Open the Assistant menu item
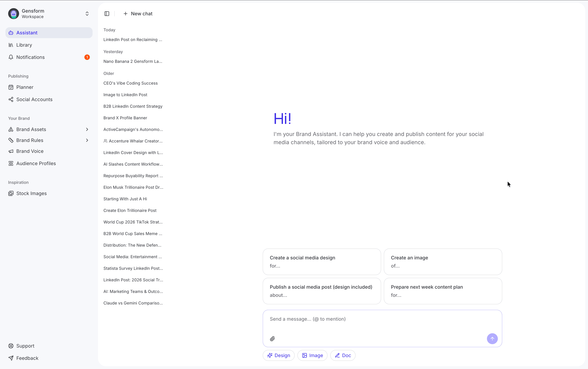The width and height of the screenshot is (588, 369). [x=49, y=33]
